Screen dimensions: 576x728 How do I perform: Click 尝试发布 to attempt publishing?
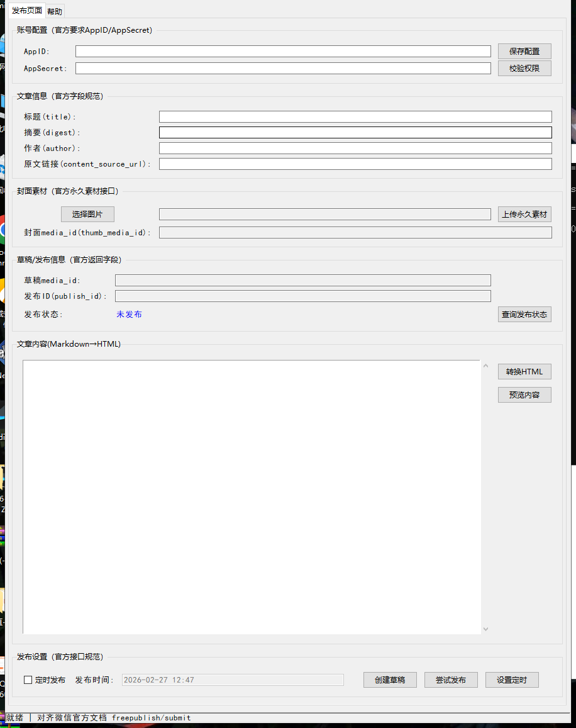[x=451, y=680]
